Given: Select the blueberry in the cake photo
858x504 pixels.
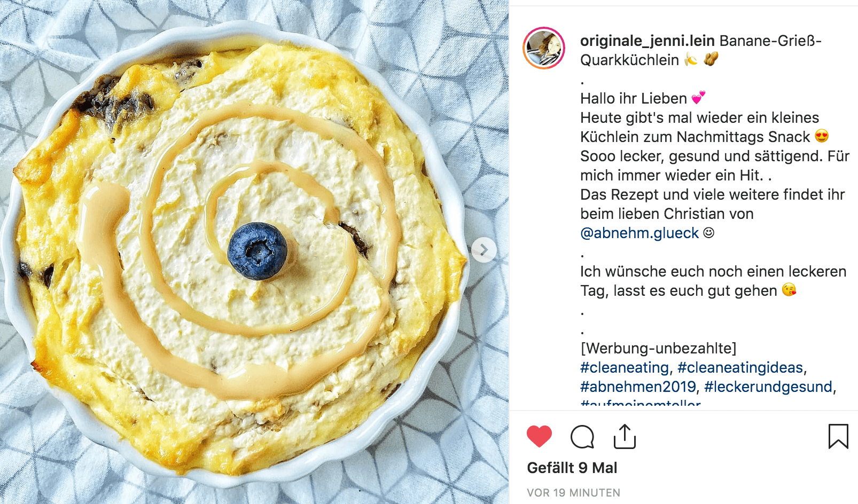Looking at the screenshot, I should (x=257, y=251).
